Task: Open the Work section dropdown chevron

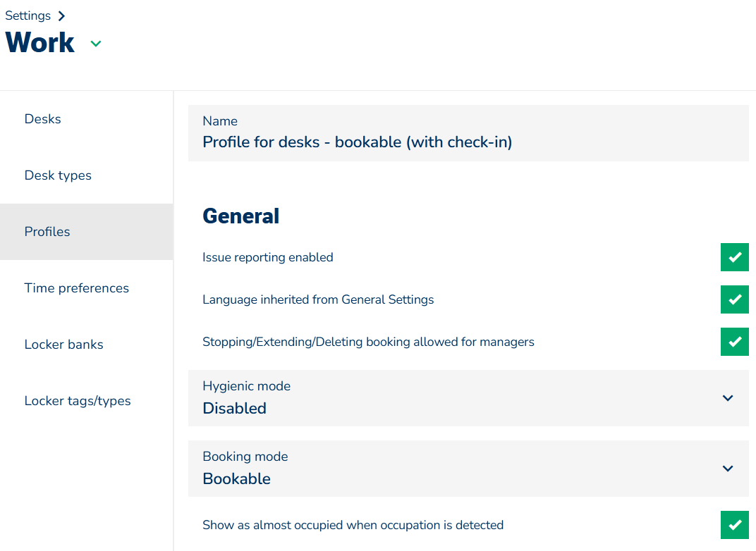Action: (x=96, y=44)
